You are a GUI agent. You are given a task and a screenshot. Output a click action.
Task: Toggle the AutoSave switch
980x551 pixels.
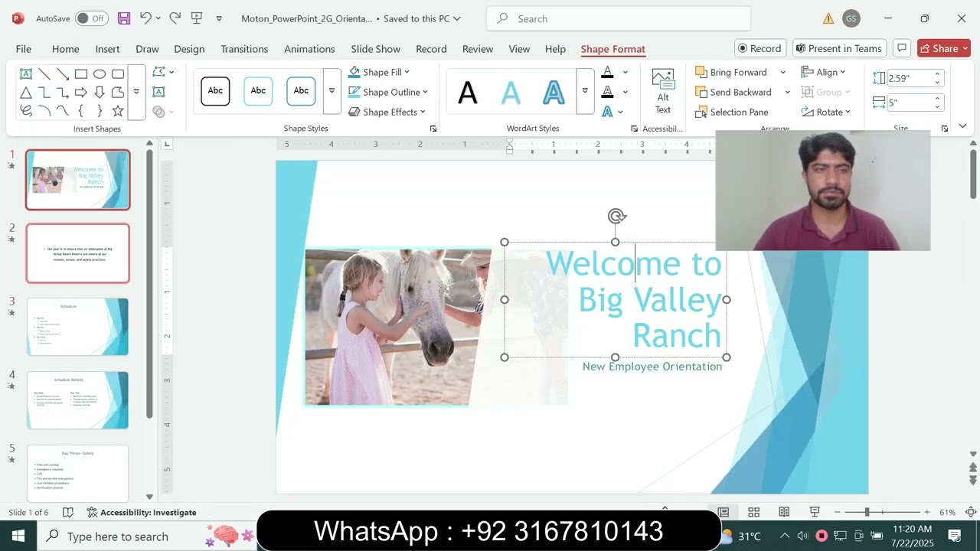[x=92, y=18]
